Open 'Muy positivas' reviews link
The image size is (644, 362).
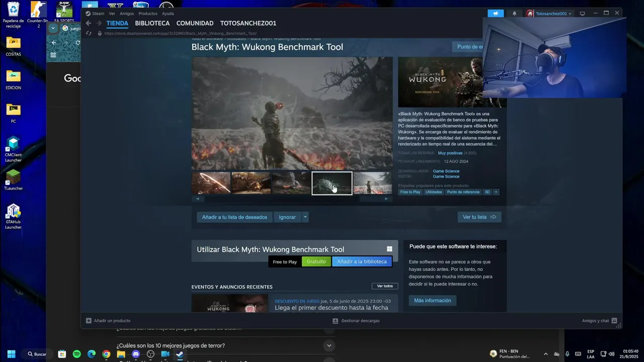(450, 153)
